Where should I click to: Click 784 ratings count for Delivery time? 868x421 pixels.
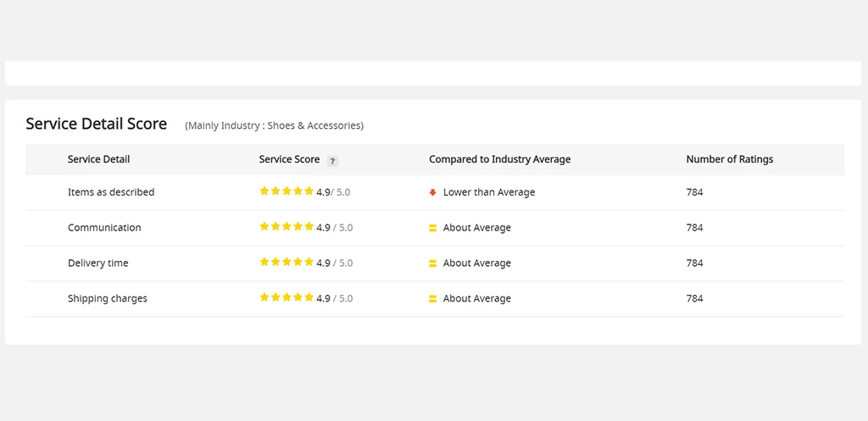coord(695,263)
